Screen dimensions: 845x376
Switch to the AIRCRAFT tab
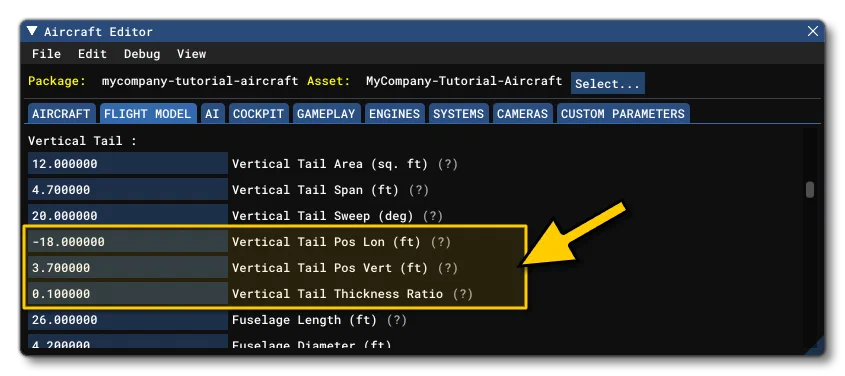61,114
